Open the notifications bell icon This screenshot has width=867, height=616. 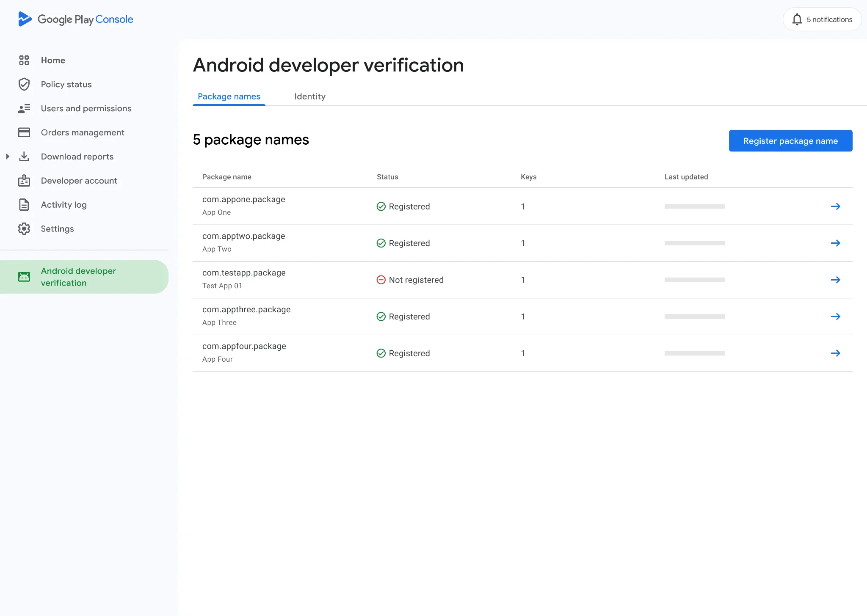coord(798,19)
